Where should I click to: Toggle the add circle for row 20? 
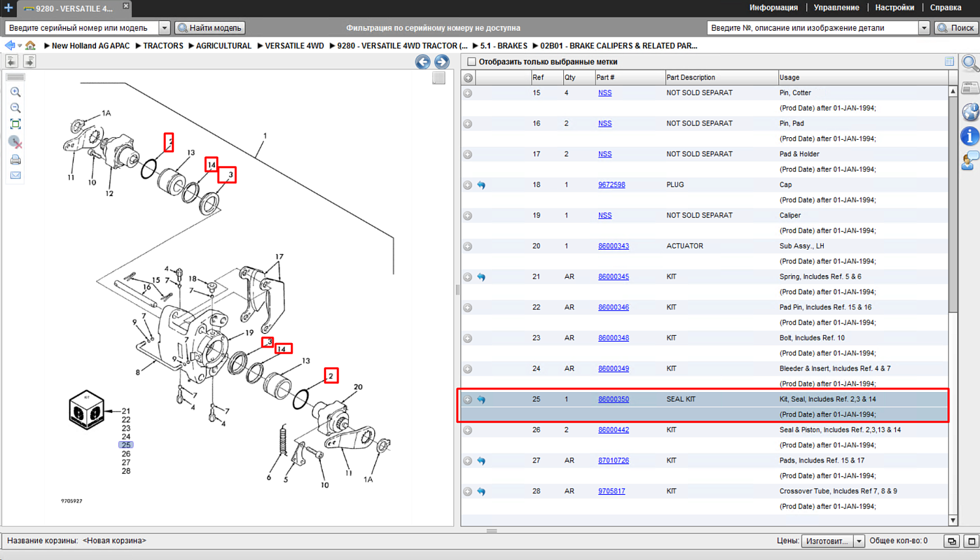[468, 246]
